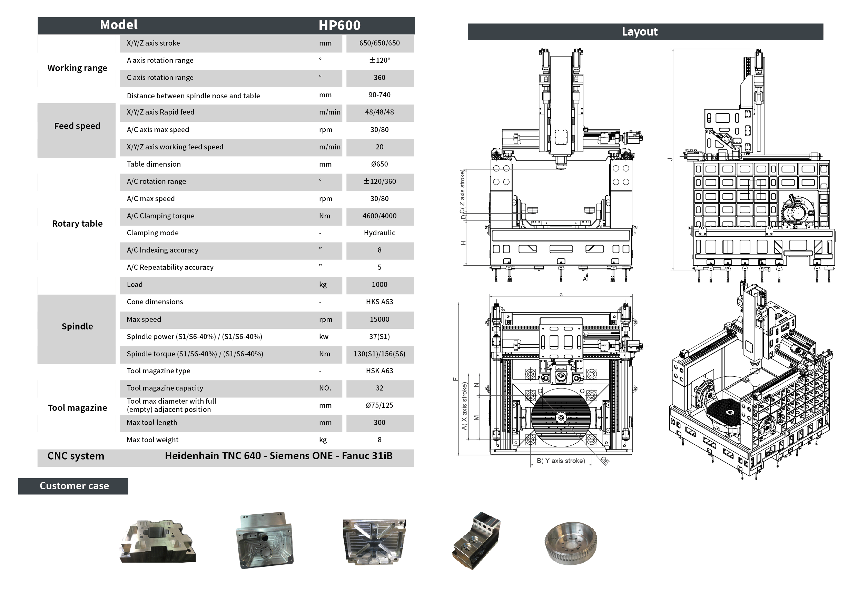Click the gear wheel part photo
Image resolution: width=868 pixels, height=593 pixels.
pos(570,543)
